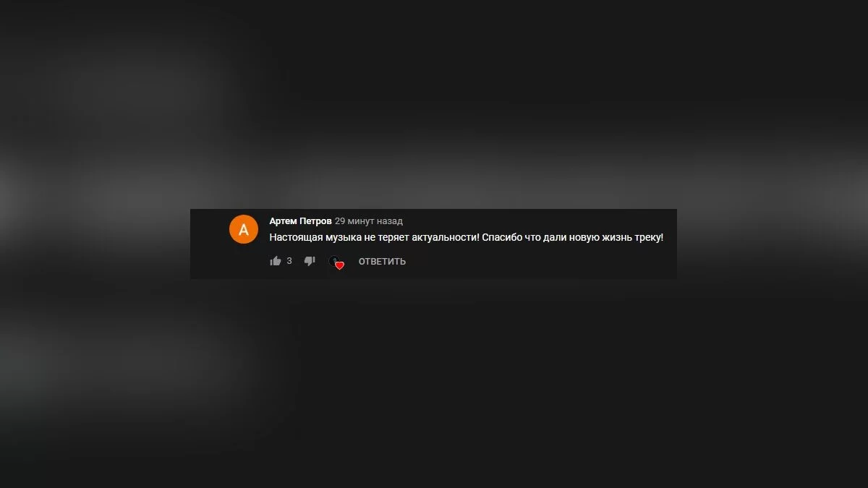The height and width of the screenshot is (488, 868).
Task: Click the first name 'Артем' of the commenter
Action: coord(283,221)
